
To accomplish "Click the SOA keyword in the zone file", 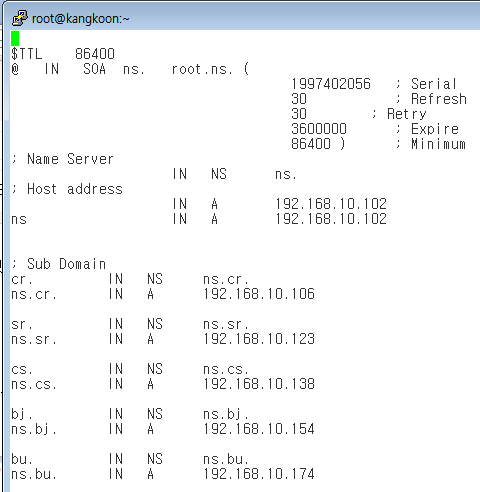I will point(95,69).
